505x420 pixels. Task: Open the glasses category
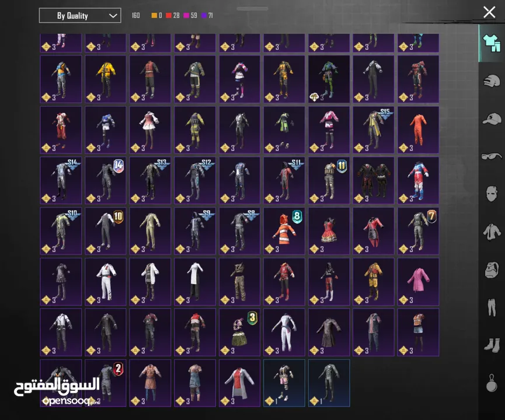click(x=492, y=156)
